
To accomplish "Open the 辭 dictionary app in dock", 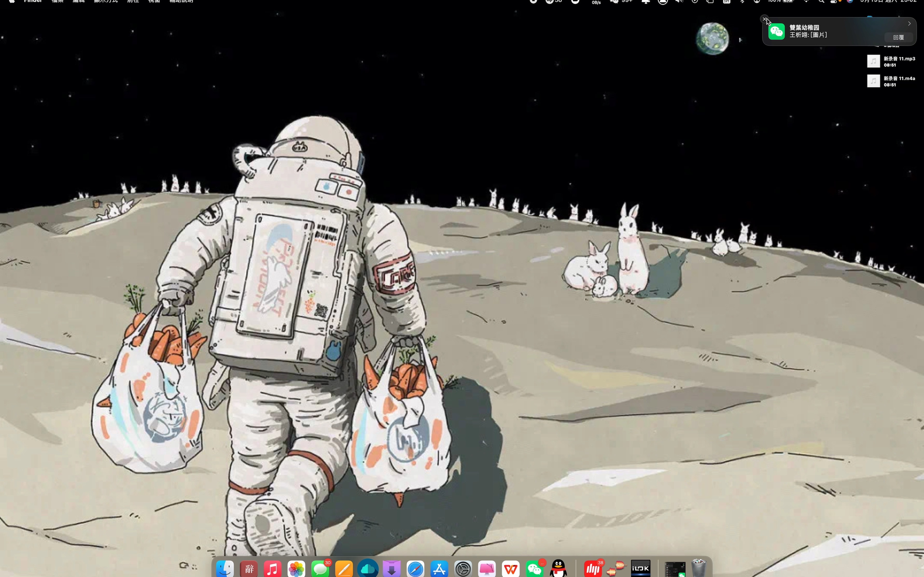I will (249, 569).
